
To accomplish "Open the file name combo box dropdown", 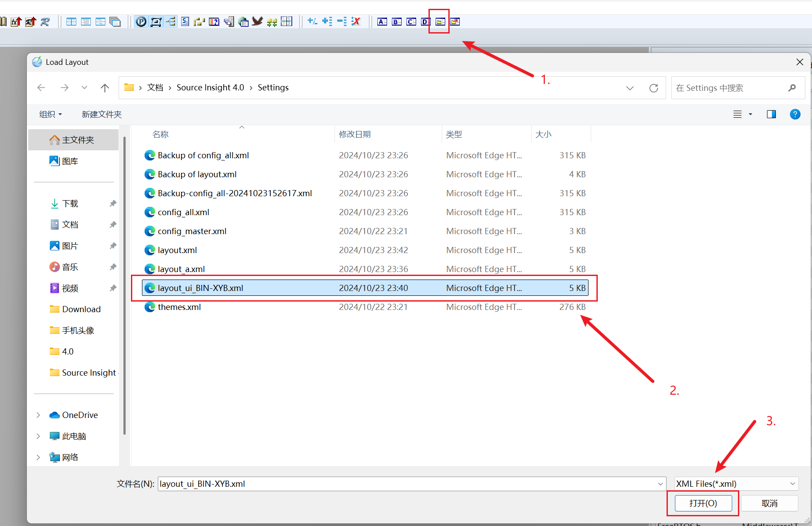I will 660,484.
